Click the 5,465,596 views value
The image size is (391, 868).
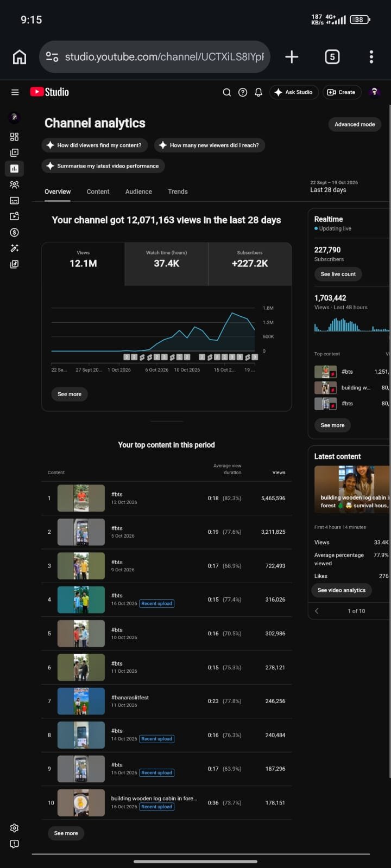[273, 498]
